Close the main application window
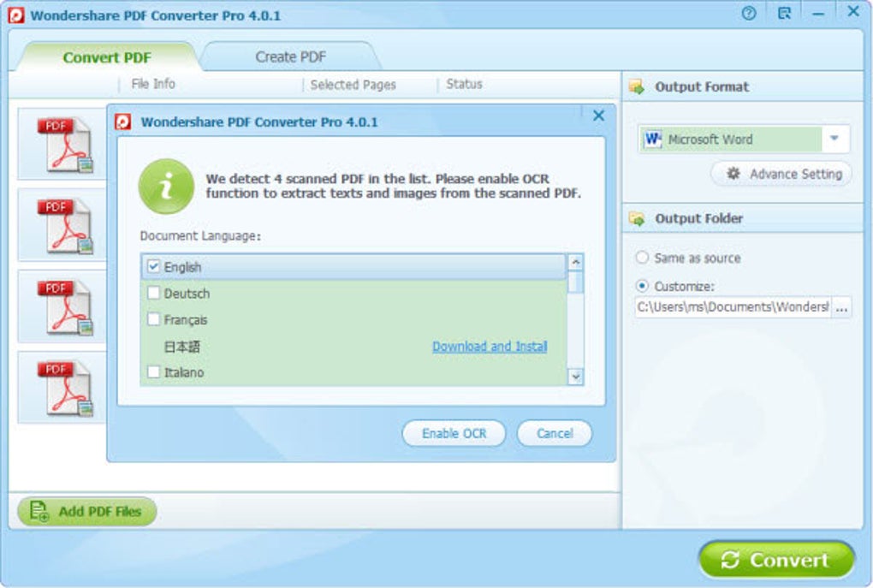The image size is (873, 588). click(x=853, y=11)
